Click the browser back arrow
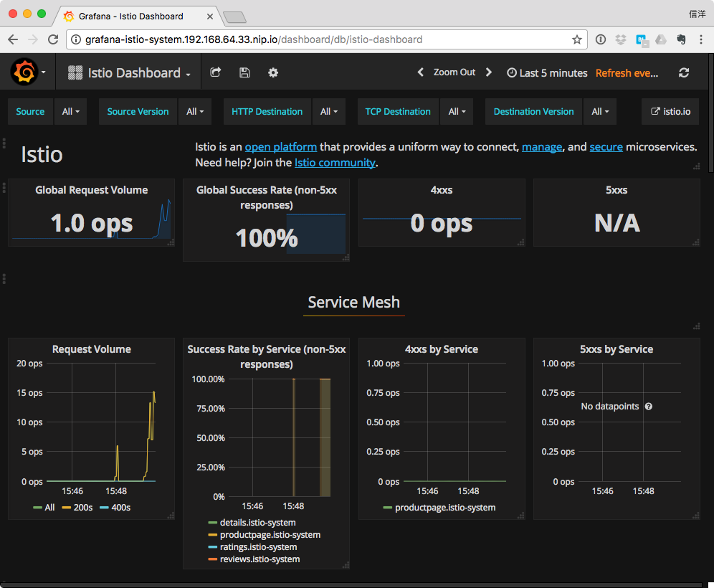The height and width of the screenshot is (588, 714). coord(13,39)
